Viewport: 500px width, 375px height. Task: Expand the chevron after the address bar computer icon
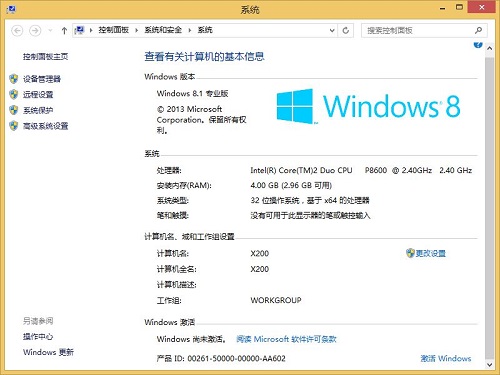tap(91, 31)
